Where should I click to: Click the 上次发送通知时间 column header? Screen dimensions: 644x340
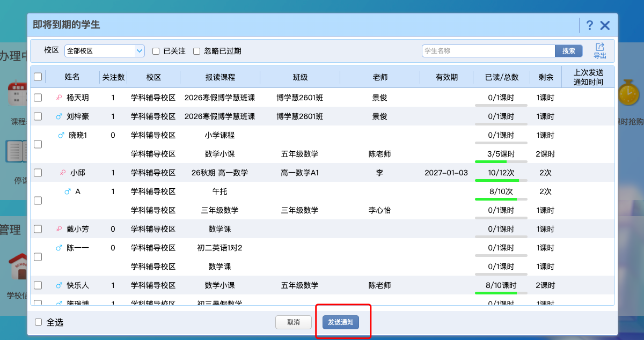click(588, 77)
